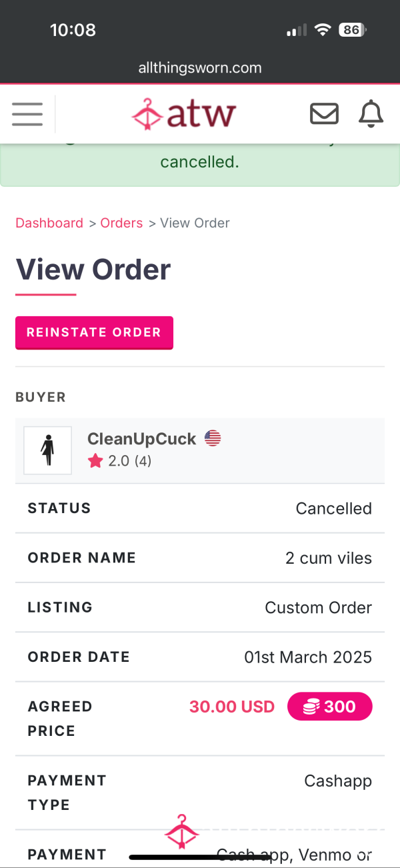The height and width of the screenshot is (868, 400).
Task: Tap the pink star rating icon
Action: point(96,461)
